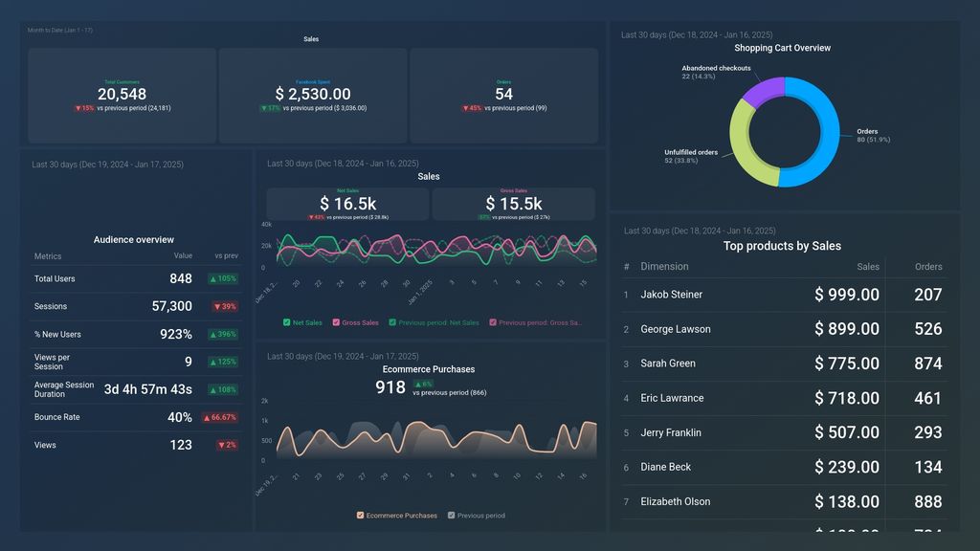Click the Unfulfilled orders 52 (33.8%) label
Viewport: 980px width, 551px height.
click(691, 156)
